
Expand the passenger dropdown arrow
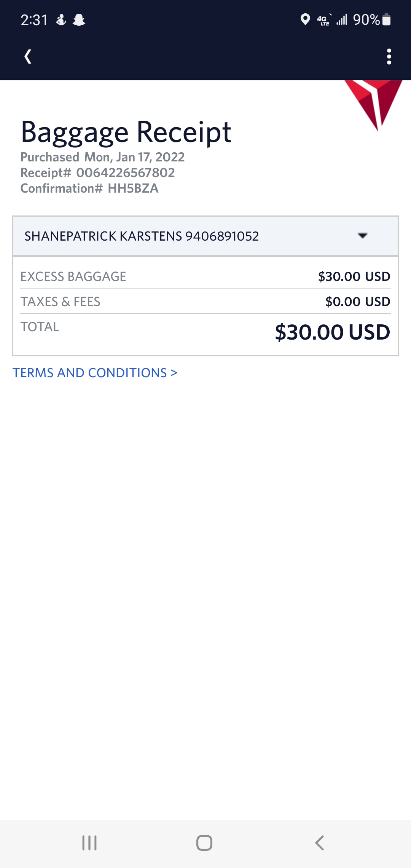[363, 236]
